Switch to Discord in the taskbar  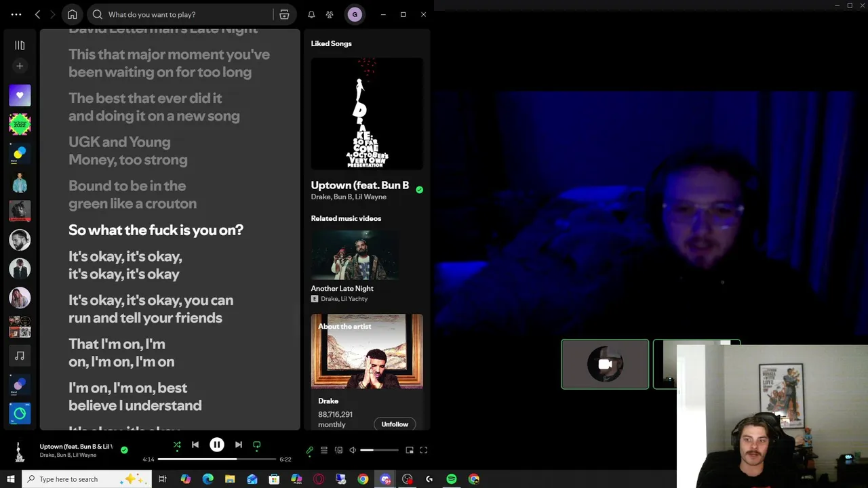385,479
